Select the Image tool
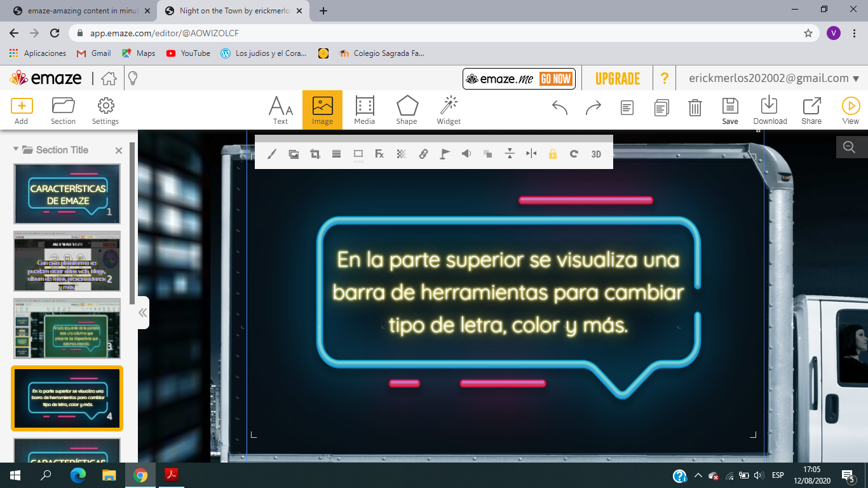 click(x=322, y=110)
